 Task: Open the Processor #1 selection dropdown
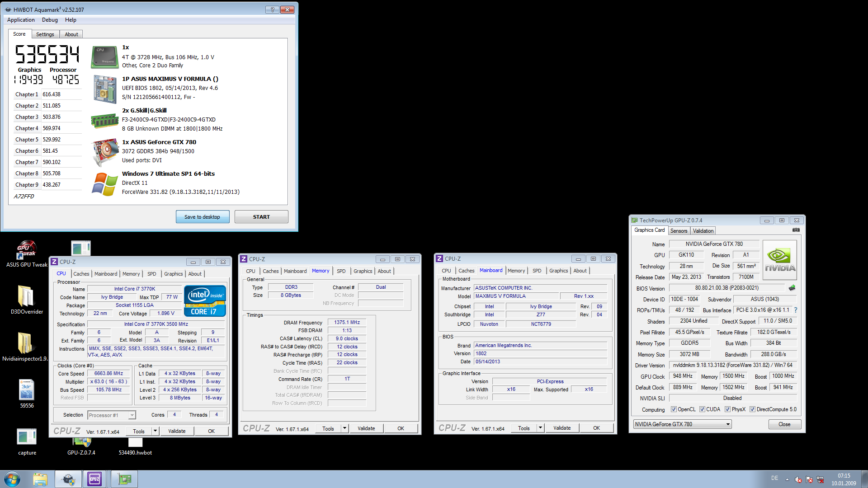click(112, 415)
